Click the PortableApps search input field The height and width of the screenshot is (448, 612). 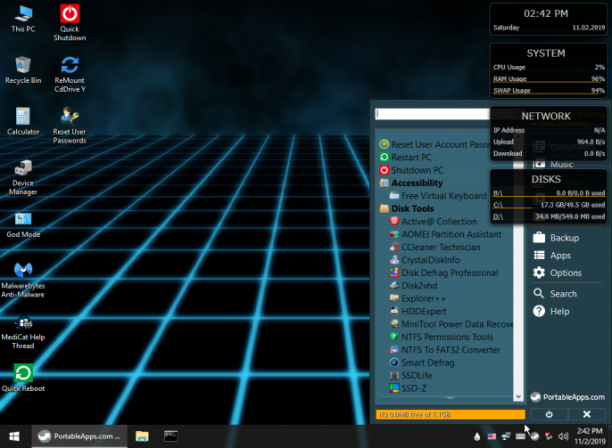tap(432, 114)
